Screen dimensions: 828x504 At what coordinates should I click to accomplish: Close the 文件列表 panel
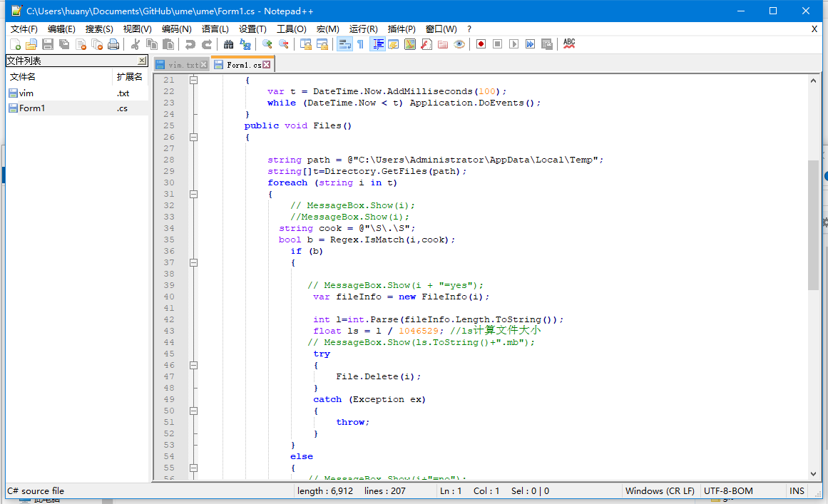tap(141, 61)
